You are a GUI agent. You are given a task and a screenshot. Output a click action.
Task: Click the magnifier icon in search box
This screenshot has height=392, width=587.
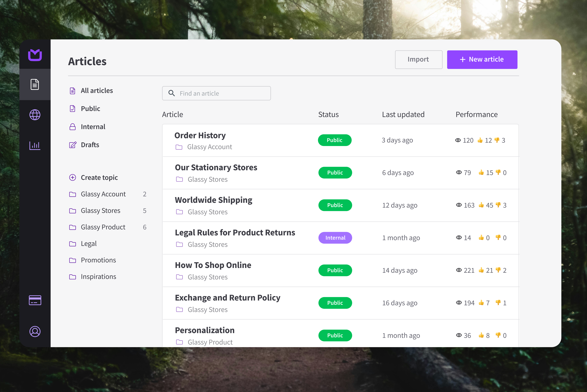[171, 93]
